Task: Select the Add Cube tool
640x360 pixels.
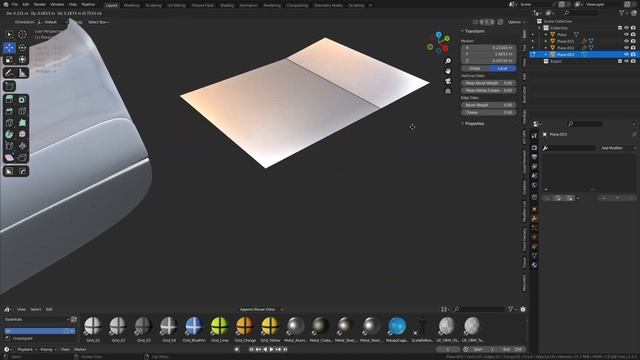Action: tap(9, 86)
